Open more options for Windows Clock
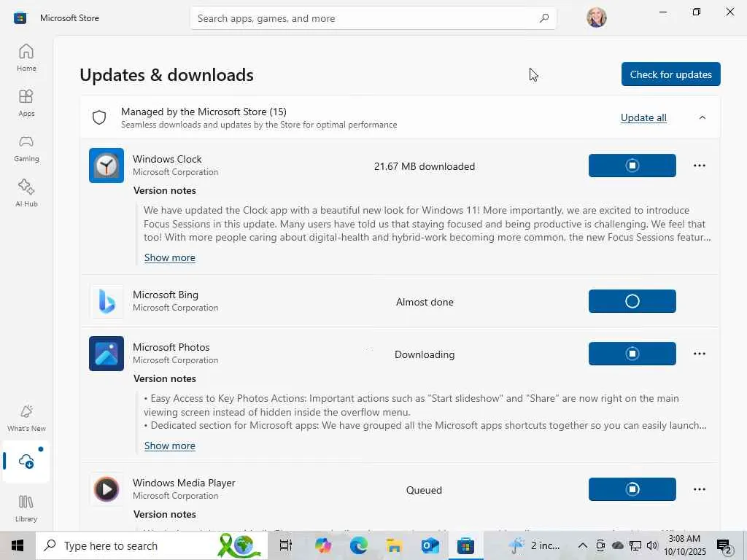Screen dimensions: 747x560 coord(700,166)
